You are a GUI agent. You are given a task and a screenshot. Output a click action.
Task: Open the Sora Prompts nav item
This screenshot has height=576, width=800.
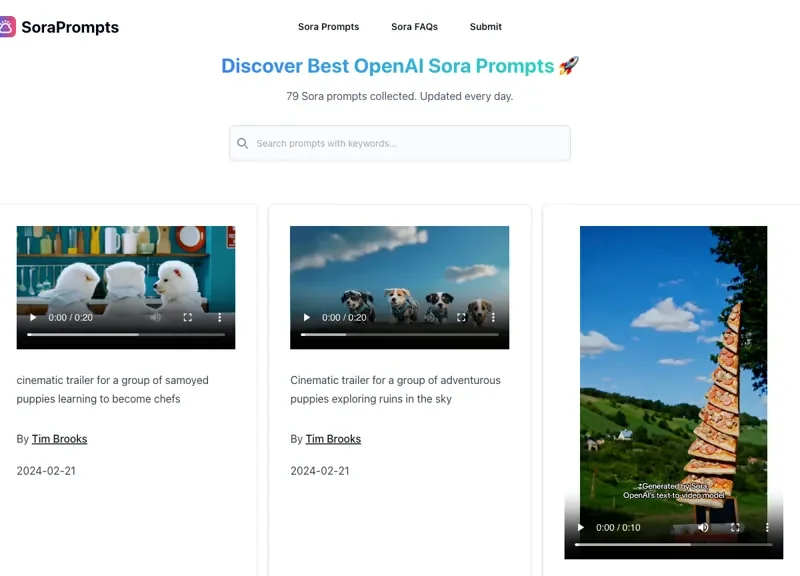[x=329, y=27]
